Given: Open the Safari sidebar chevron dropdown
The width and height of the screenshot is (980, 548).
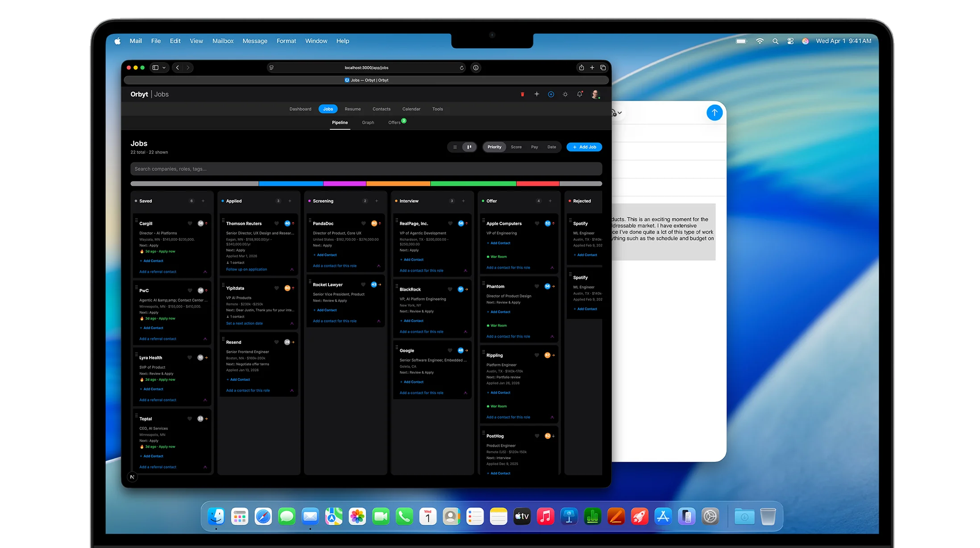Looking at the screenshot, I should coord(163,67).
